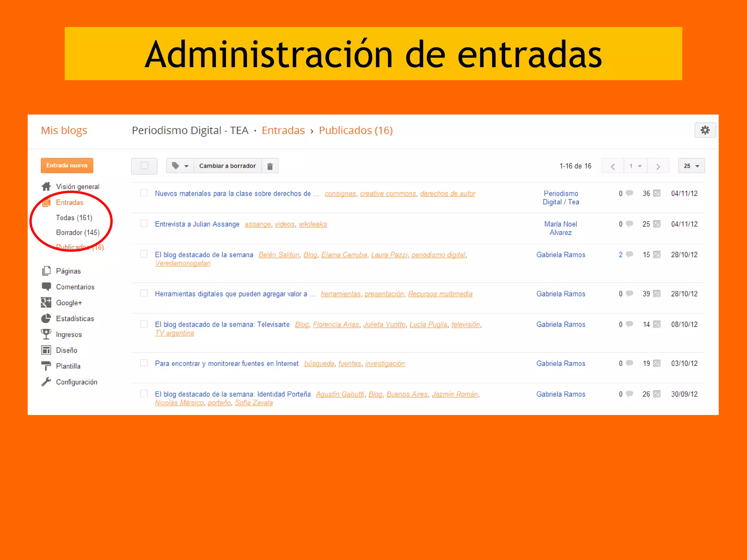This screenshot has width=747, height=560.
Task: Click Cambiar a borrador button
Action: pyautogui.click(x=228, y=166)
